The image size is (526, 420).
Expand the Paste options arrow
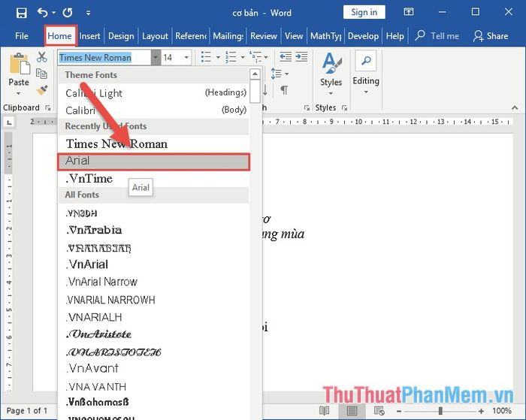click(x=19, y=93)
